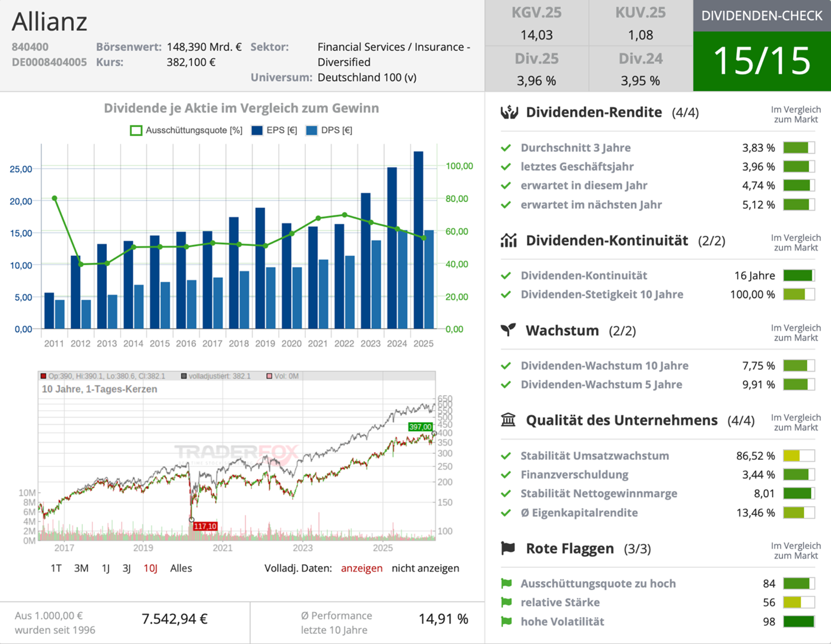This screenshot has height=644, width=831.
Task: Click the Ausschüttungsquote zu hoch value 84
Action: (x=769, y=583)
